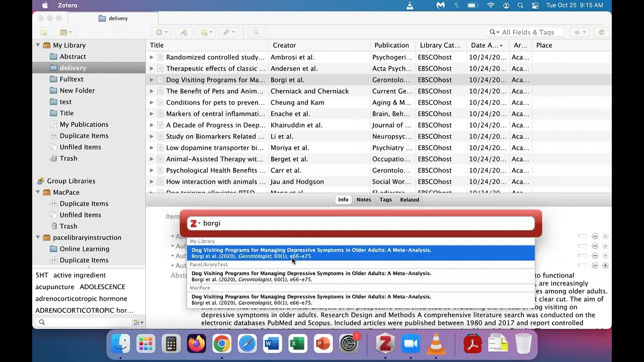Screen dimensions: 644x362
Task: Click the New Collection toolbar icon
Action: click(x=43, y=32)
